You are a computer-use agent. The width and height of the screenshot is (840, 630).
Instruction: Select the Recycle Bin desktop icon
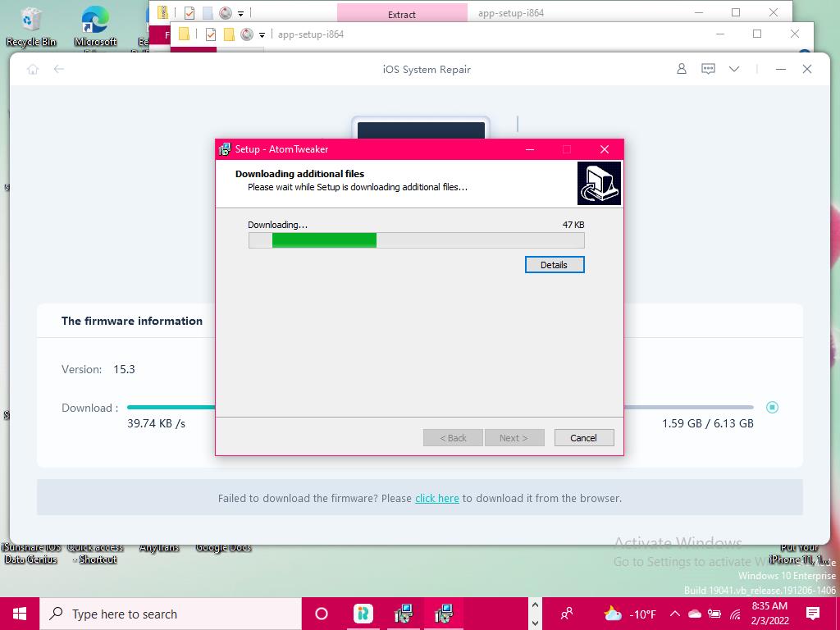coord(31,26)
